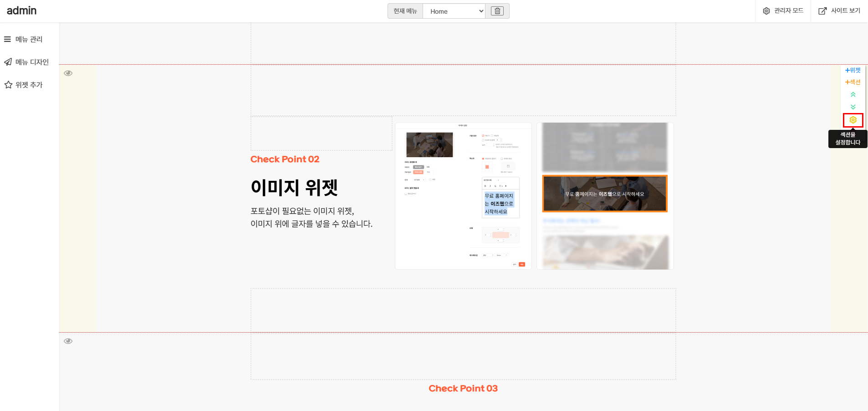The image size is (868, 411).
Task: Click the hamburger icon beside 메뉴 관리
Action: click(x=7, y=39)
